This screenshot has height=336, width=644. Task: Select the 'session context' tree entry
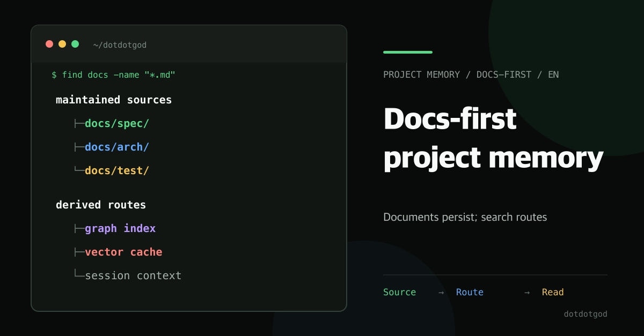coord(133,275)
